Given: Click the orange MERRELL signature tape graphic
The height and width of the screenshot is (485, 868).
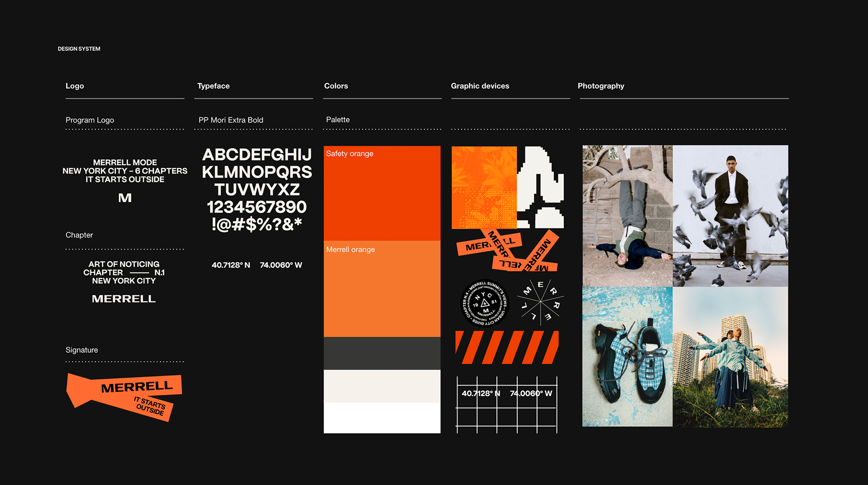Looking at the screenshot, I should [124, 397].
